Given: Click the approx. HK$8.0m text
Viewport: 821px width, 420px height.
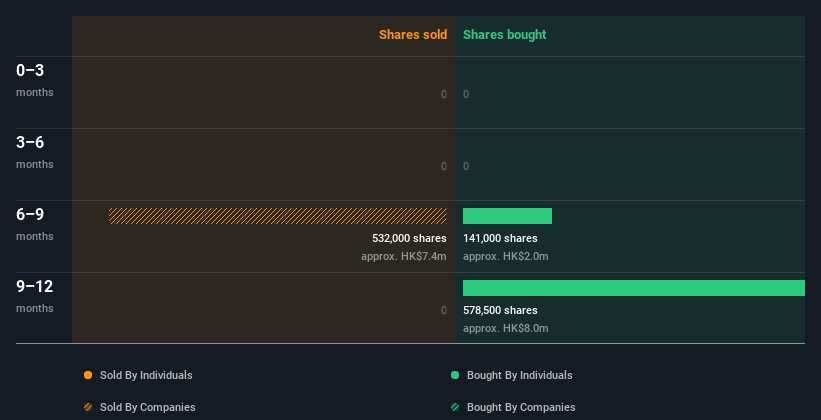Looking at the screenshot, I should pyautogui.click(x=506, y=328).
